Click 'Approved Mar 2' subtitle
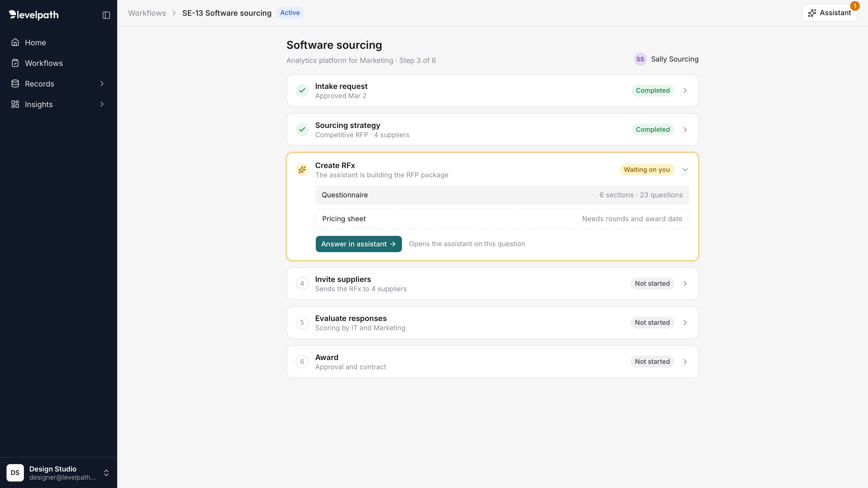This screenshot has height=488, width=868. point(341,96)
